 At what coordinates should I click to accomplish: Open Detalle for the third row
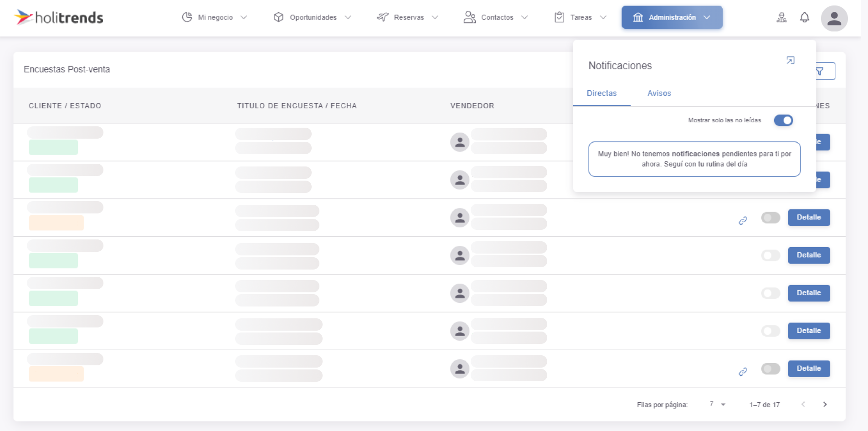pos(809,218)
